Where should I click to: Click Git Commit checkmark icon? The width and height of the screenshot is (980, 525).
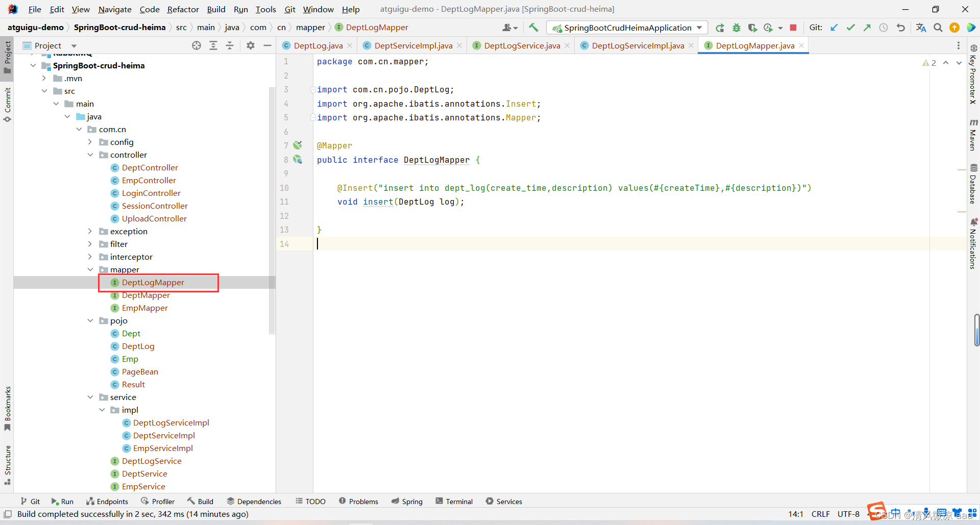pyautogui.click(x=850, y=28)
